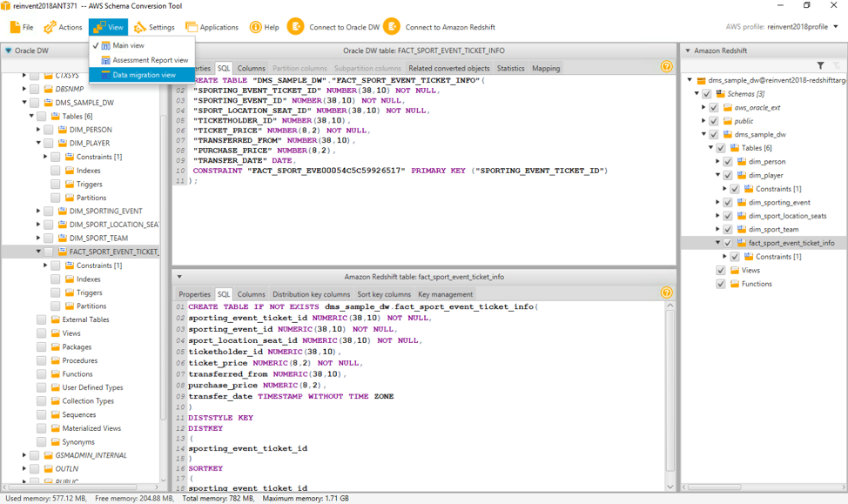The image size is (848, 504).
Task: Click the Functions folder icon in Redshift tree
Action: (735, 284)
